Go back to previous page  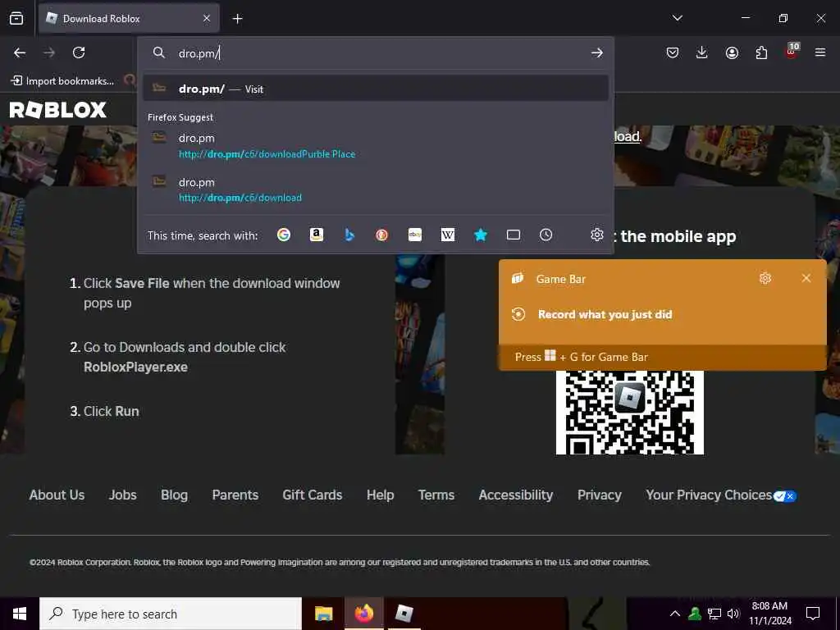point(20,52)
